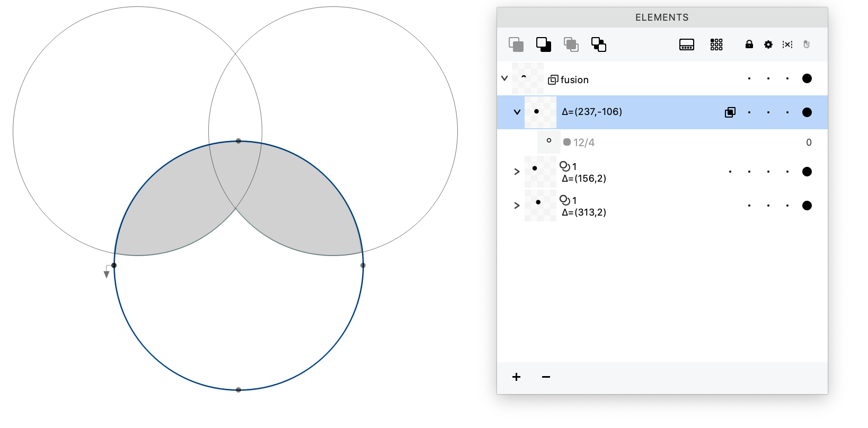The height and width of the screenshot is (428, 868).
Task: Apply the exclude overlap boolean icon
Action: point(599,44)
